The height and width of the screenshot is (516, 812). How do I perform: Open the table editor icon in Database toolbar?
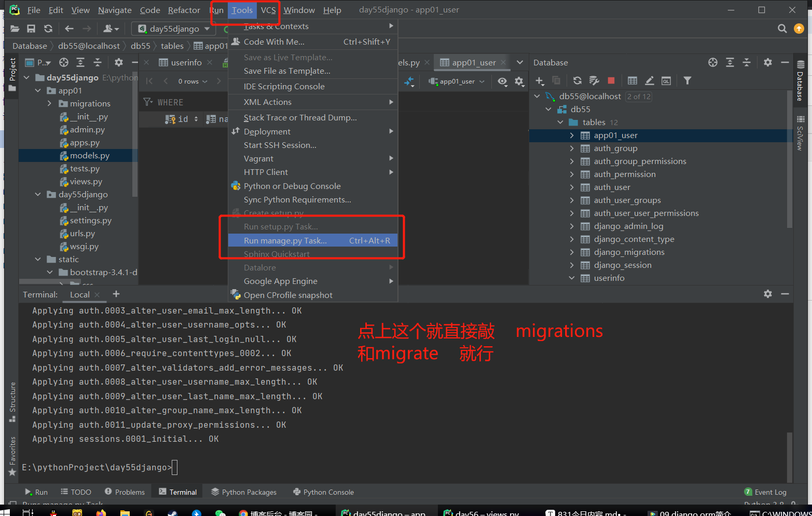pyautogui.click(x=632, y=80)
